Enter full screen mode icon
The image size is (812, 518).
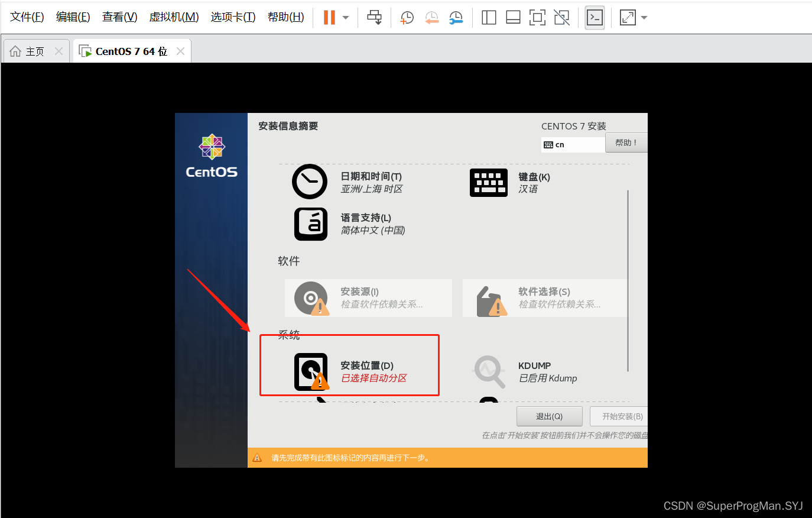pos(537,18)
